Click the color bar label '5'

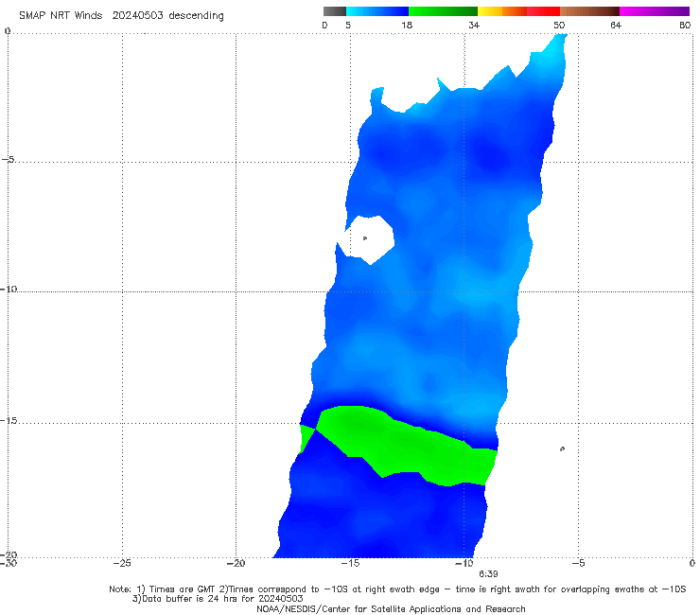(348, 25)
